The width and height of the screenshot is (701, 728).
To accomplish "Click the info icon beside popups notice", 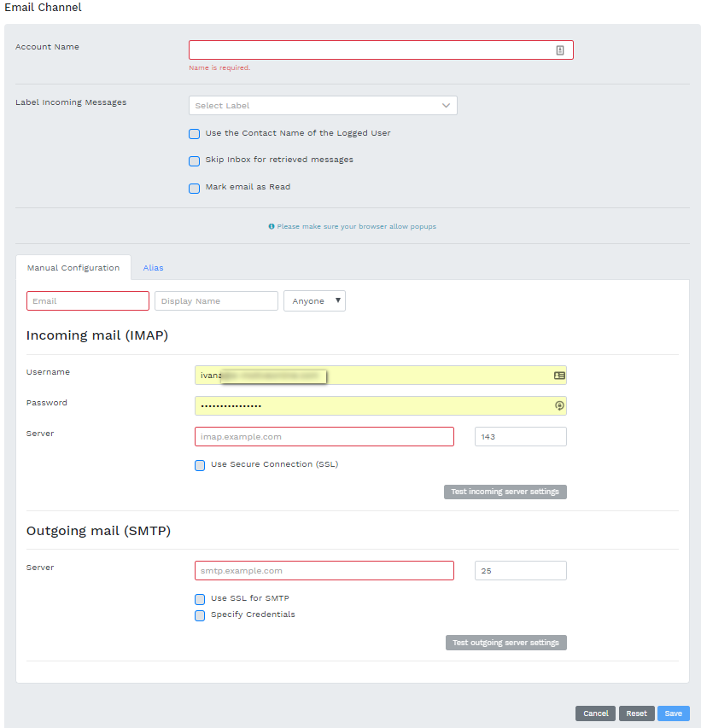I will [272, 227].
